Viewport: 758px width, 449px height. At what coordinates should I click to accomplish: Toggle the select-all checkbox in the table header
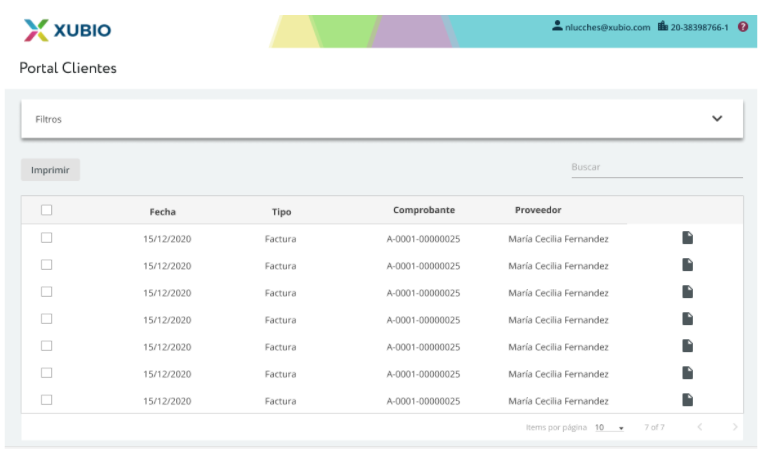point(46,210)
